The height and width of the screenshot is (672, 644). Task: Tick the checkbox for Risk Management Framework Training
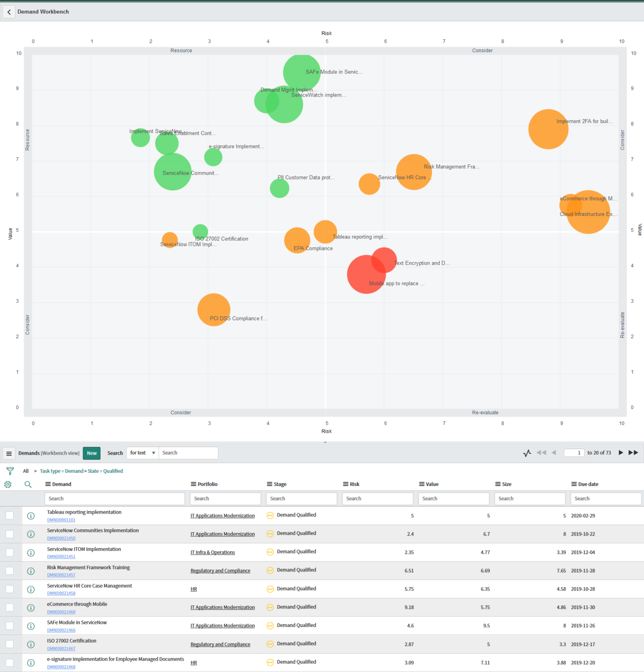10,570
